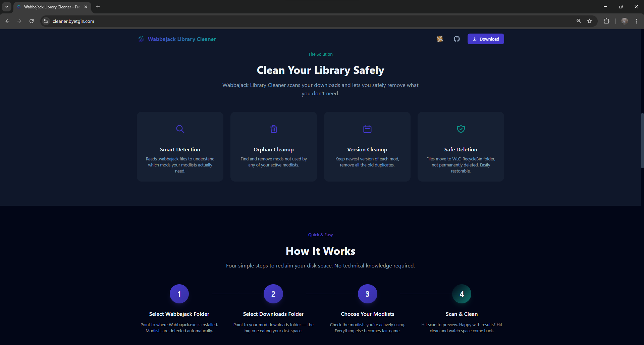Open the Chrome three-dot menu
Image resolution: width=644 pixels, height=345 pixels.
point(637,21)
